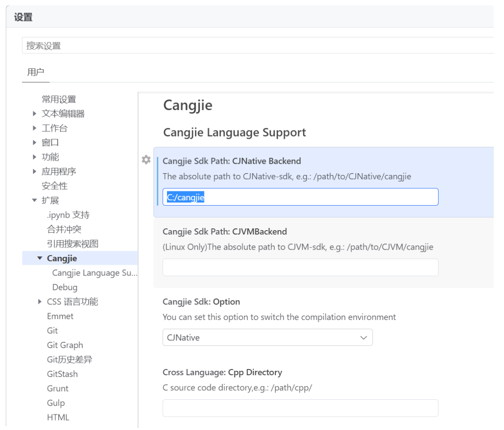
Task: Select the 用户 settings tab
Action: coord(36,72)
